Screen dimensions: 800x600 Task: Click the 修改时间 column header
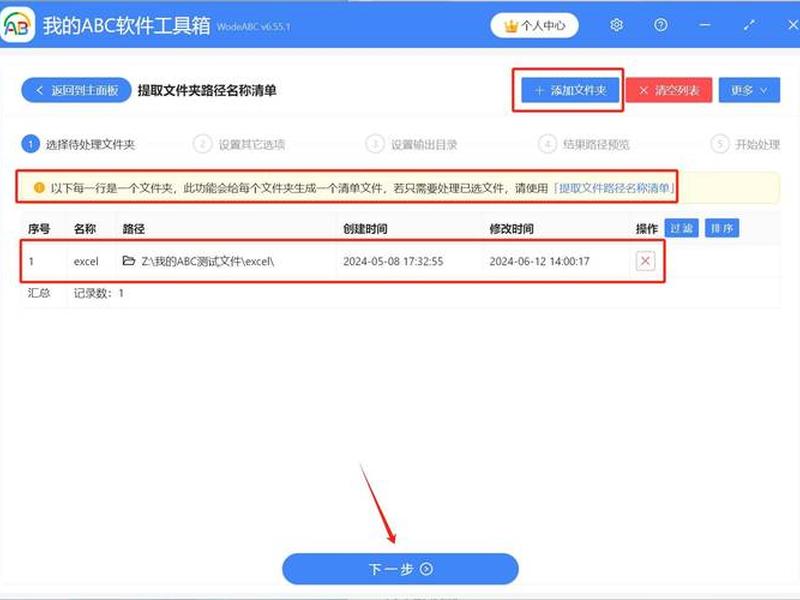point(511,229)
